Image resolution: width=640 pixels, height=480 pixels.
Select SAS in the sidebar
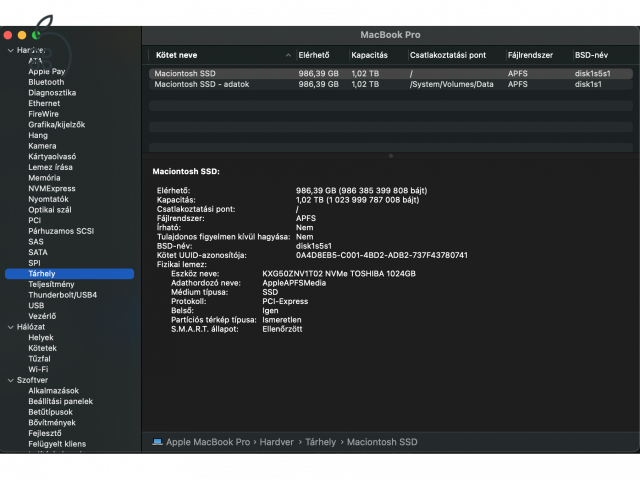pos(36,241)
